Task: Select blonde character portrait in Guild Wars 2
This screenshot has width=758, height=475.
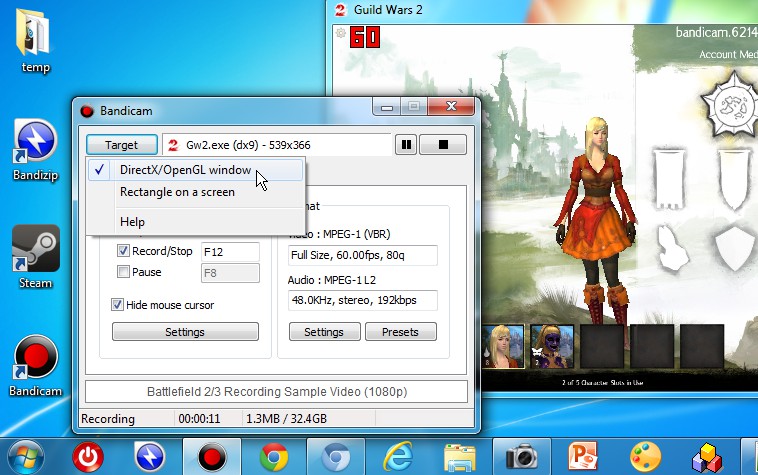Action: (x=503, y=346)
